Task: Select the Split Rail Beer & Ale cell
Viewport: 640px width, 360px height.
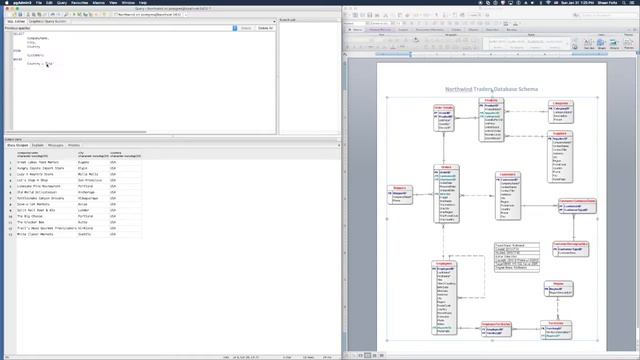Action: (x=46, y=210)
